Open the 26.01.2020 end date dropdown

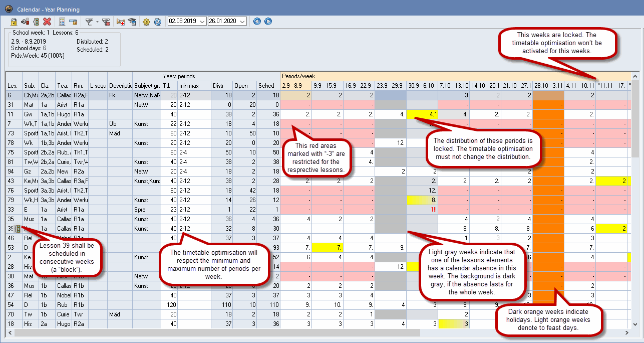click(242, 21)
